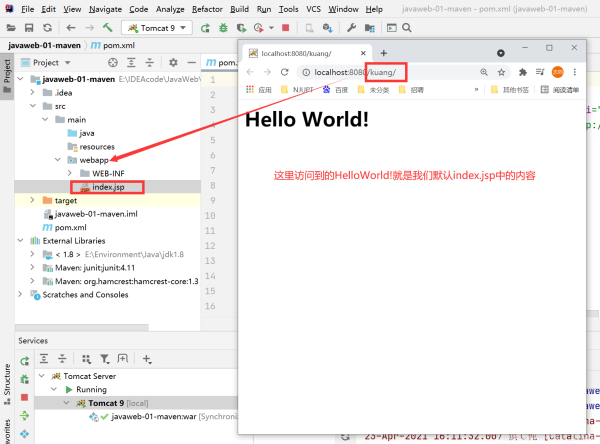The height and width of the screenshot is (444, 600).
Task: Open the new browser tab
Action: 384,52
